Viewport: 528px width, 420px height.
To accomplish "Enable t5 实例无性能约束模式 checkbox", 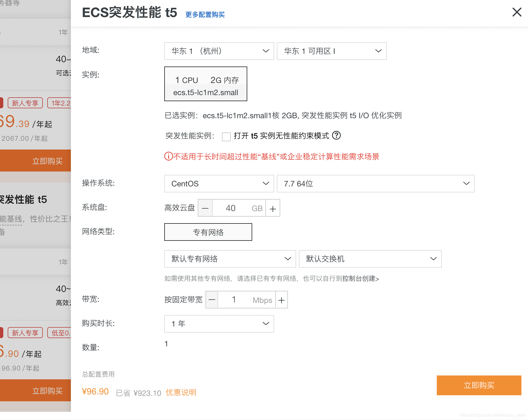I will [x=226, y=137].
